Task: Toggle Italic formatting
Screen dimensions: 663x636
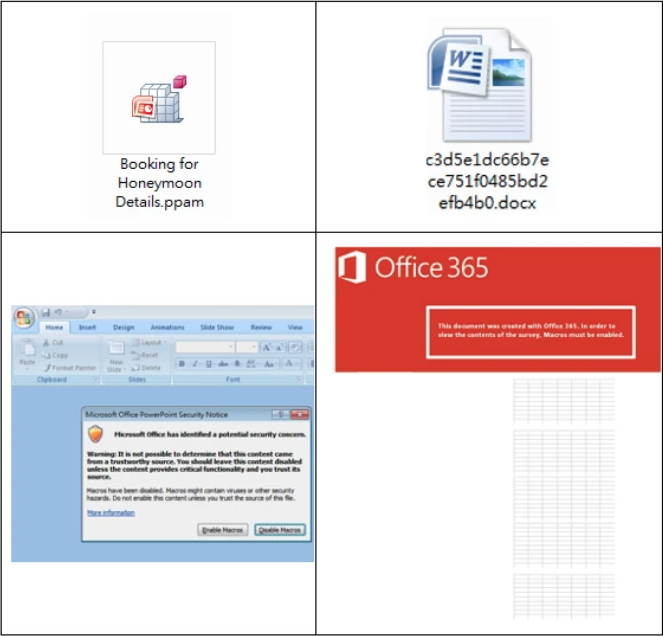Action: pyautogui.click(x=195, y=364)
